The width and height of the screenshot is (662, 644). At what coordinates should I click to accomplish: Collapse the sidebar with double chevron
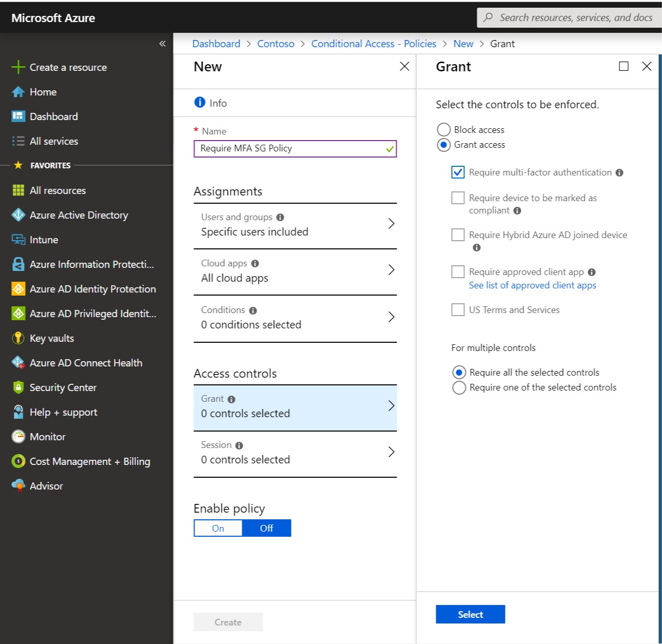(162, 44)
